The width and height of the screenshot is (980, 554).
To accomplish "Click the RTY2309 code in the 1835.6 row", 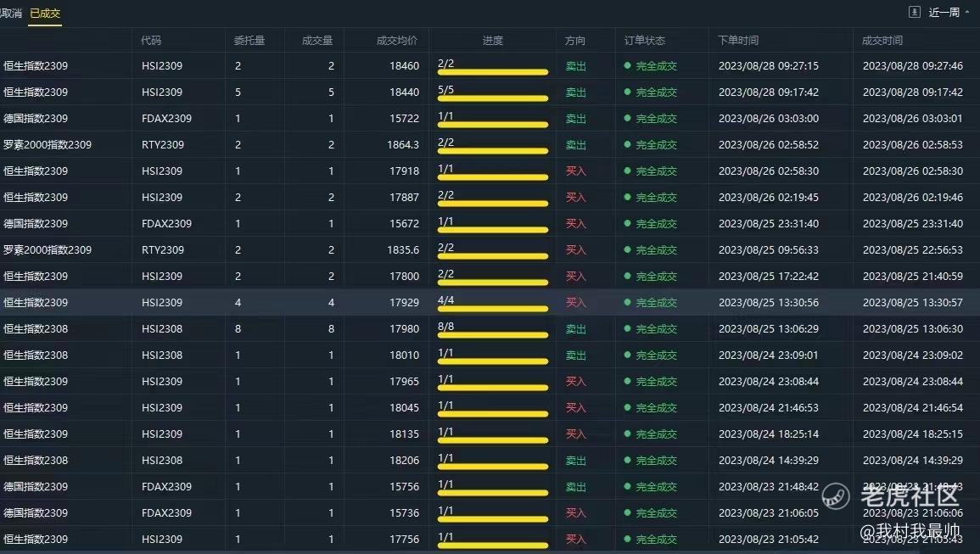I will coord(163,249).
